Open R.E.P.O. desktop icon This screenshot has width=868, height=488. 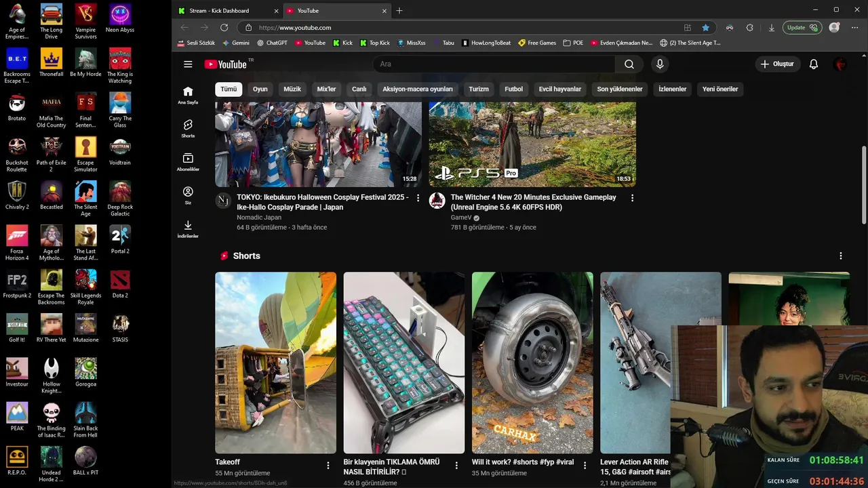[x=17, y=460]
